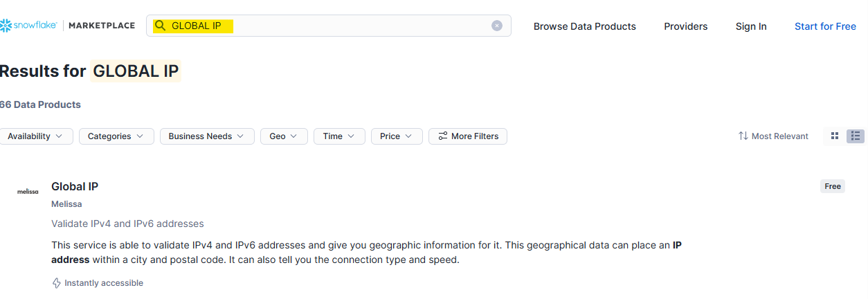
Task: Click the '66 Data Products' count
Action: [40, 105]
